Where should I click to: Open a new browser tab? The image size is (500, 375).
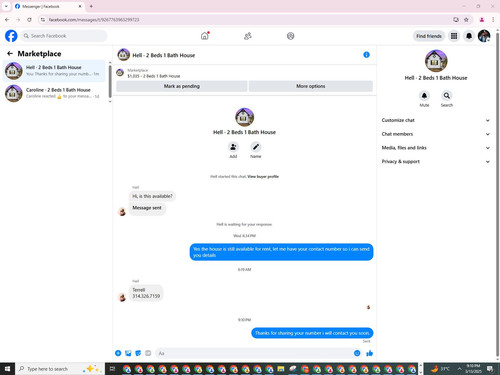pos(91,6)
